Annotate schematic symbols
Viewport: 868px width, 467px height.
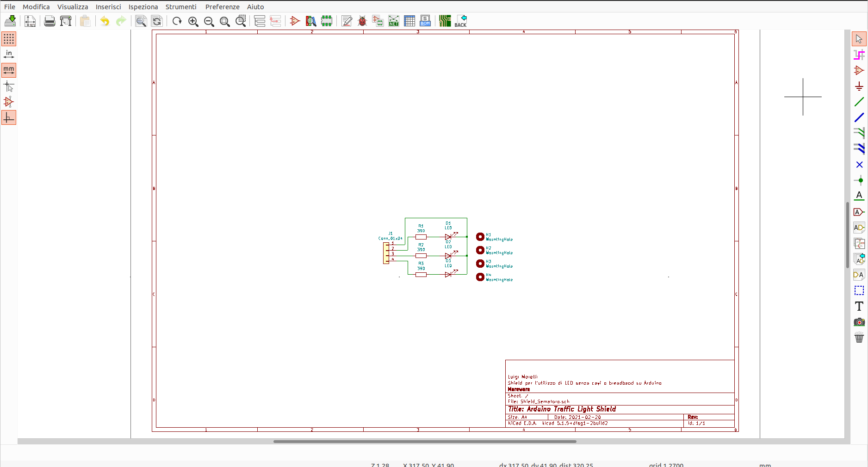coord(347,21)
